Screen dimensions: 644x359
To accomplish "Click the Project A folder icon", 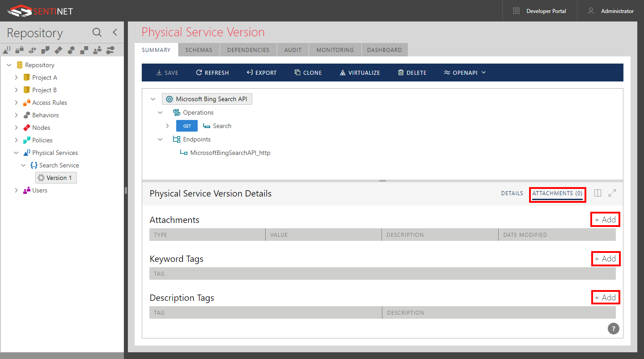I will pos(26,77).
